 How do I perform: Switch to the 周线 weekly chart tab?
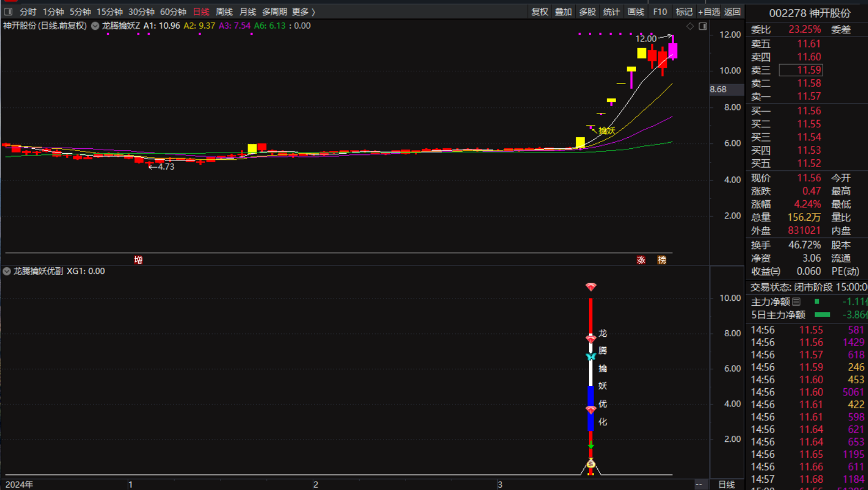[224, 12]
